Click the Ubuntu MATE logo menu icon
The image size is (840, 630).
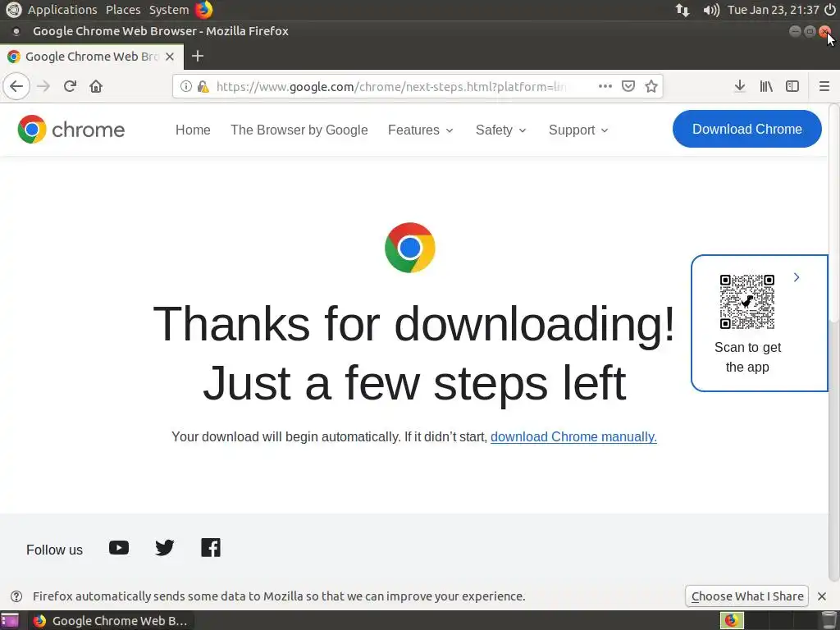[13, 10]
